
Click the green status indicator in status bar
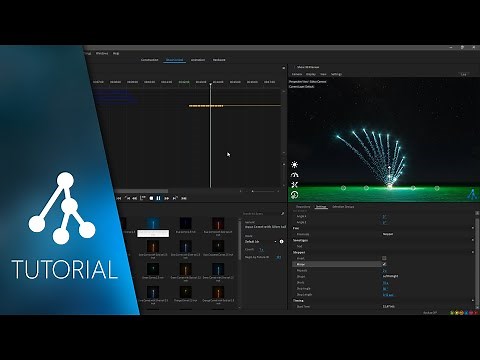pos(452,313)
